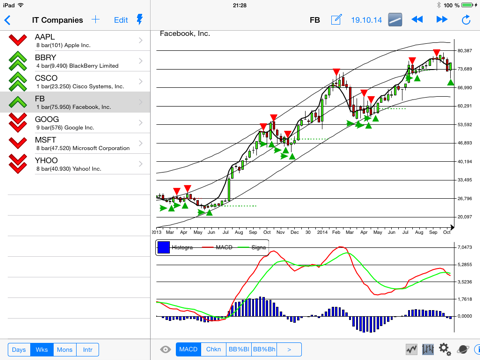This screenshot has height=360, width=480.
Task: Open the note edit icon next to FB
Action: tap(336, 20)
